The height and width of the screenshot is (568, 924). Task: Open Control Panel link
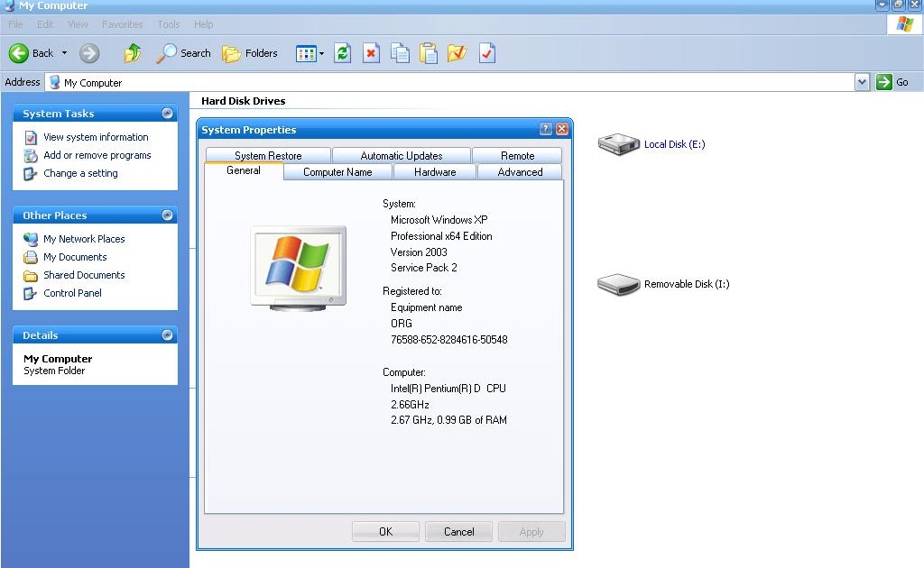72,293
